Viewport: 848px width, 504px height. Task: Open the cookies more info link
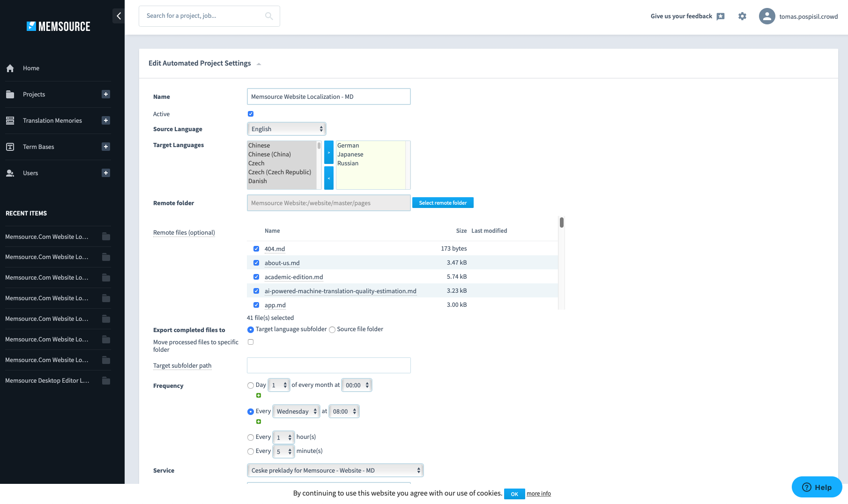pos(539,494)
